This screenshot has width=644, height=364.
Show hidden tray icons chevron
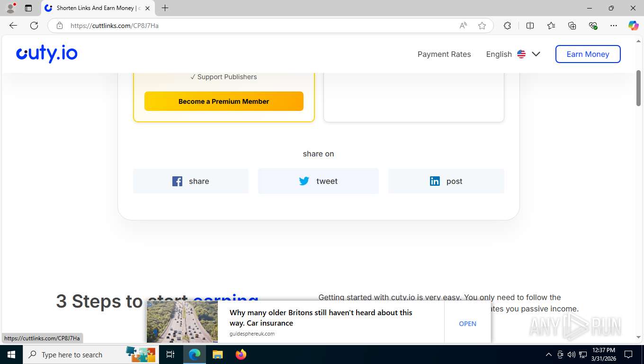549,355
